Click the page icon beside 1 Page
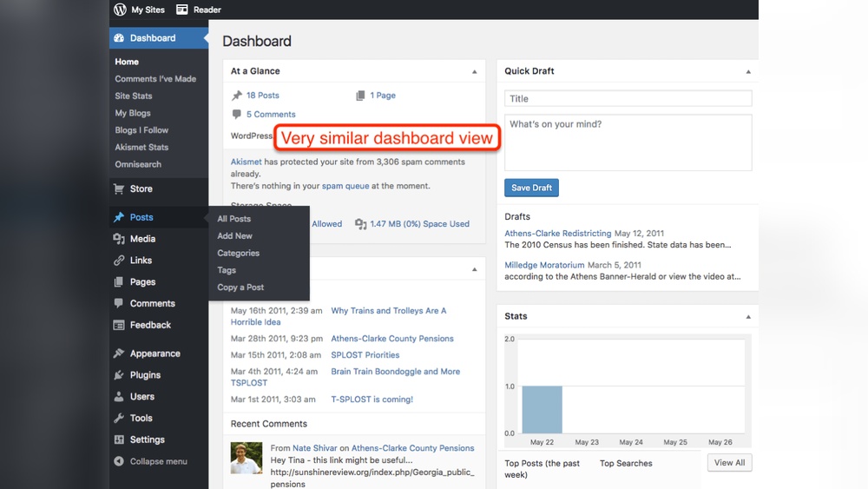The image size is (868, 489). point(360,96)
